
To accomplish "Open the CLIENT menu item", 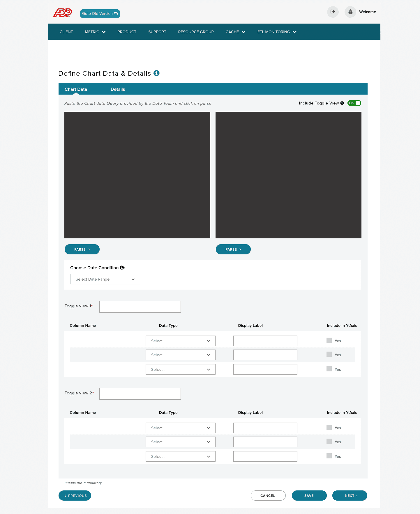I will 66,32.
